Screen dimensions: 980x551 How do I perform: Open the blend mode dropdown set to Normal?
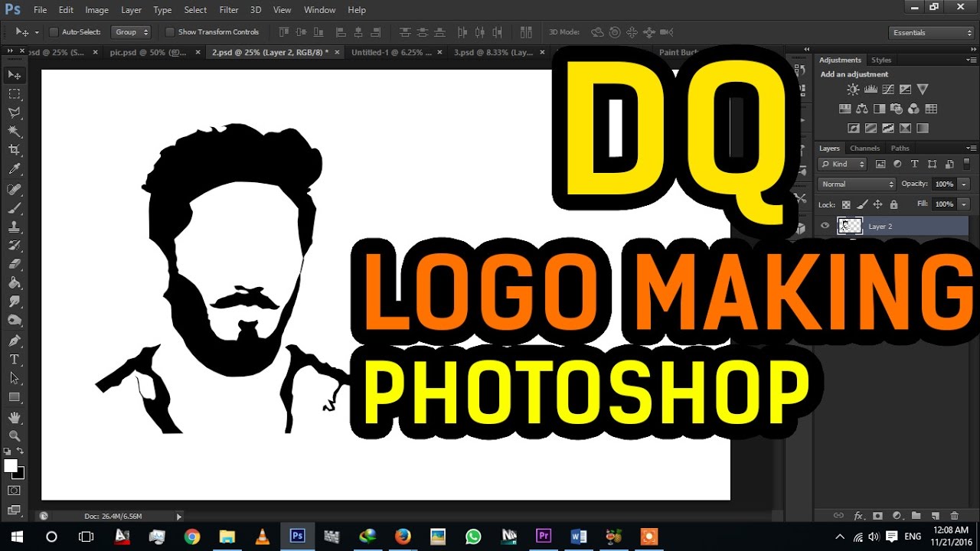coord(855,184)
